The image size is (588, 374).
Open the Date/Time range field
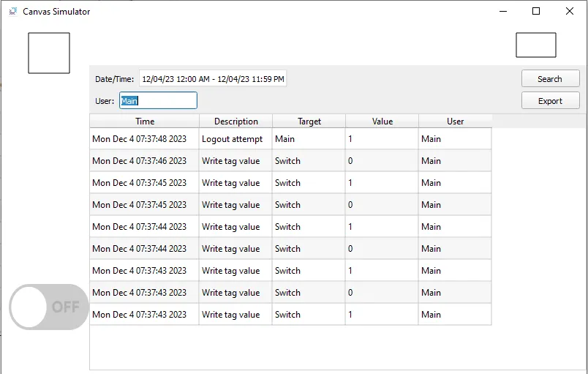click(x=213, y=79)
